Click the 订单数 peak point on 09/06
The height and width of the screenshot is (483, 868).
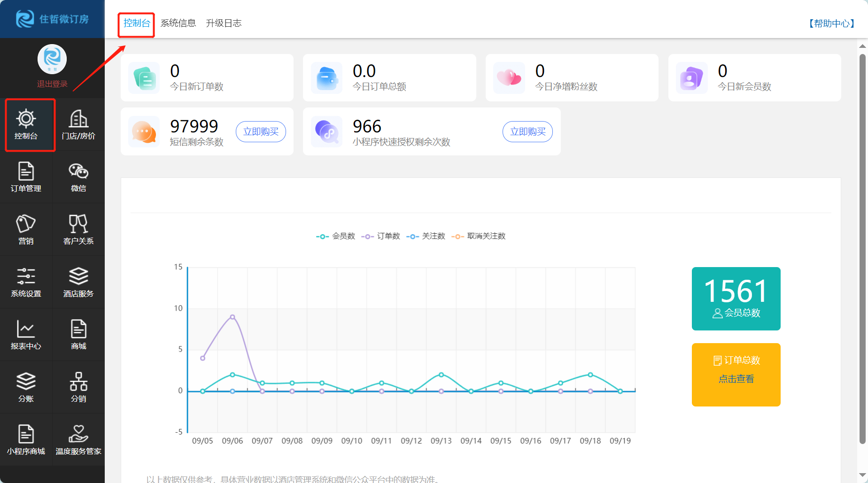pyautogui.click(x=232, y=317)
